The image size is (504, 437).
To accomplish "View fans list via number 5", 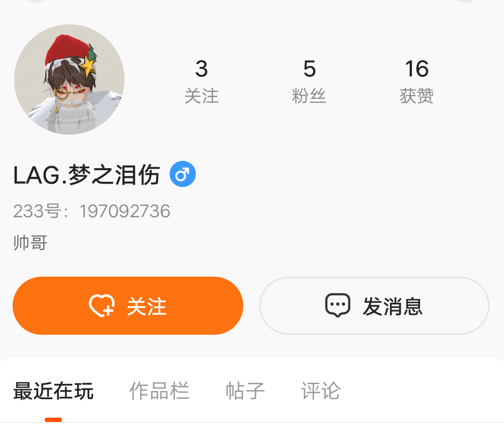I will click(x=310, y=69).
